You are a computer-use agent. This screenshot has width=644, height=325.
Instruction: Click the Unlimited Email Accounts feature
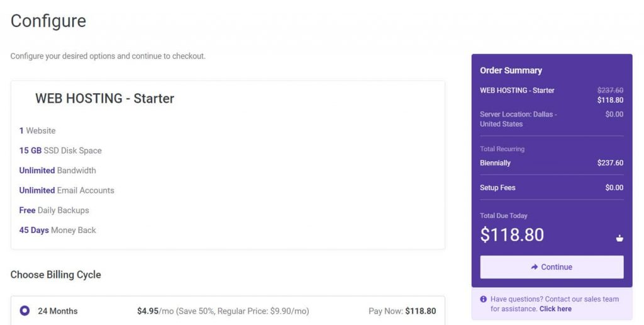[x=67, y=190]
